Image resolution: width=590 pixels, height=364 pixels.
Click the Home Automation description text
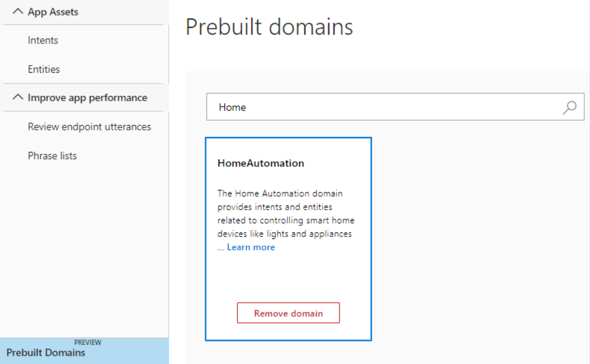[285, 213]
